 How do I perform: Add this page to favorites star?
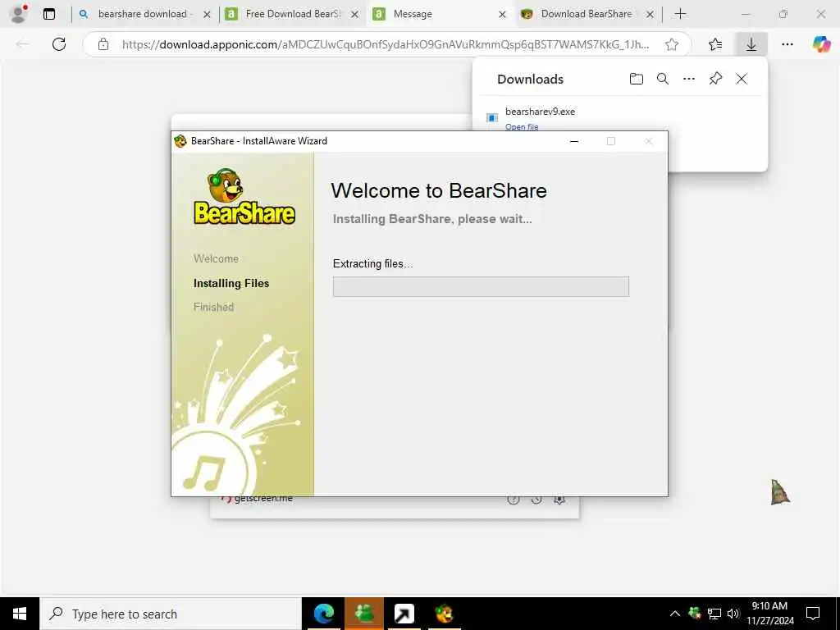tap(672, 44)
